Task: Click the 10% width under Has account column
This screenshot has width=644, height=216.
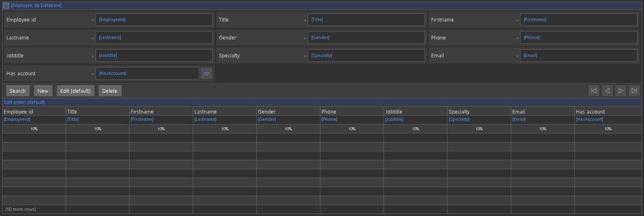Action: 608,129
